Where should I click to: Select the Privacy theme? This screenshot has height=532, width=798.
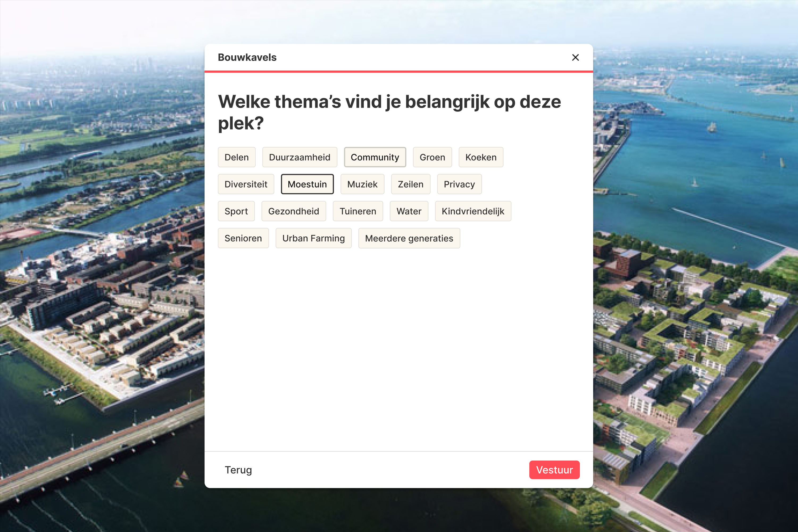459,184
